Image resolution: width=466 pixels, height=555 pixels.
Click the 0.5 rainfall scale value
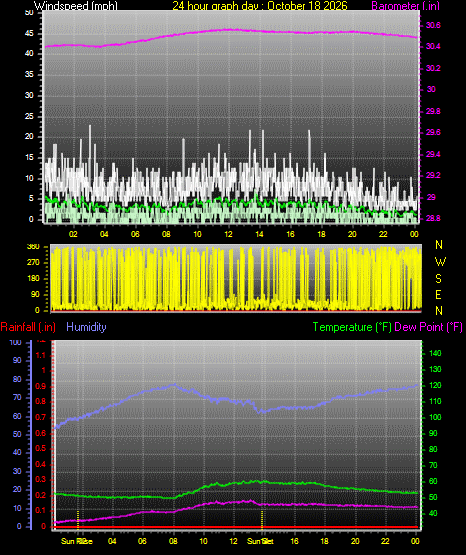[x=41, y=448]
